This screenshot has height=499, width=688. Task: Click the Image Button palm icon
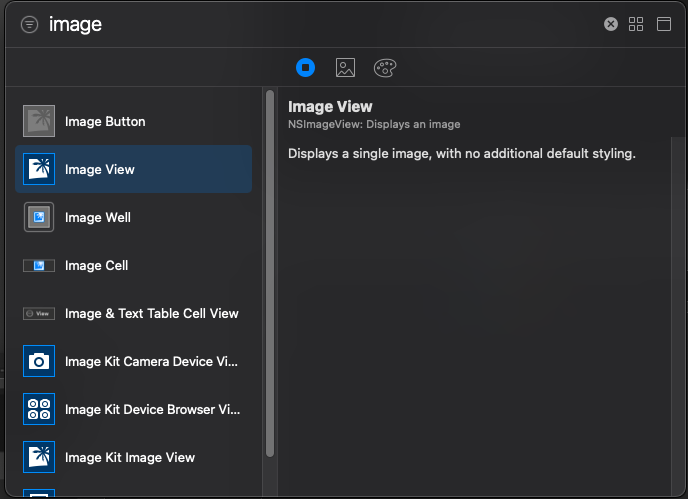click(x=39, y=121)
